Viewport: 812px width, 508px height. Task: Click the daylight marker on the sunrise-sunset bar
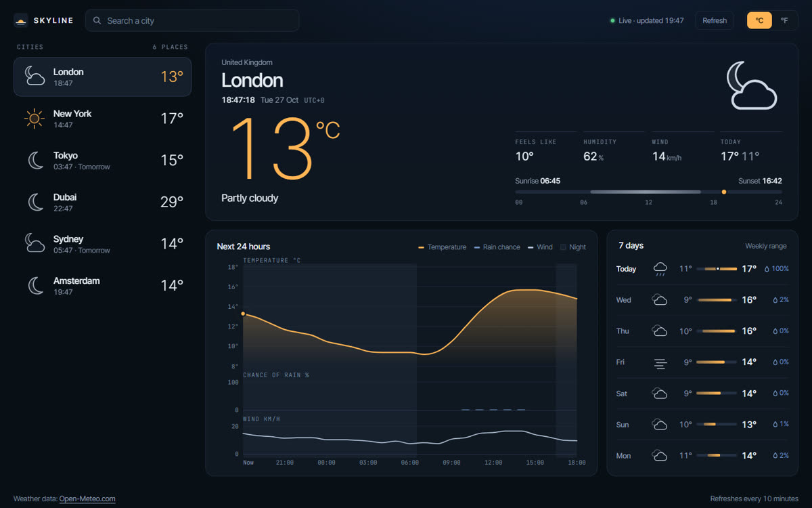coord(724,192)
